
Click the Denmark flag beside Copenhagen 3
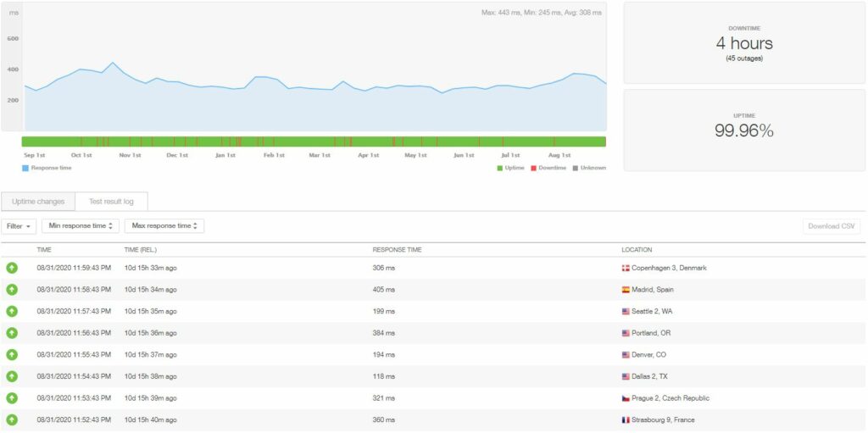point(626,268)
